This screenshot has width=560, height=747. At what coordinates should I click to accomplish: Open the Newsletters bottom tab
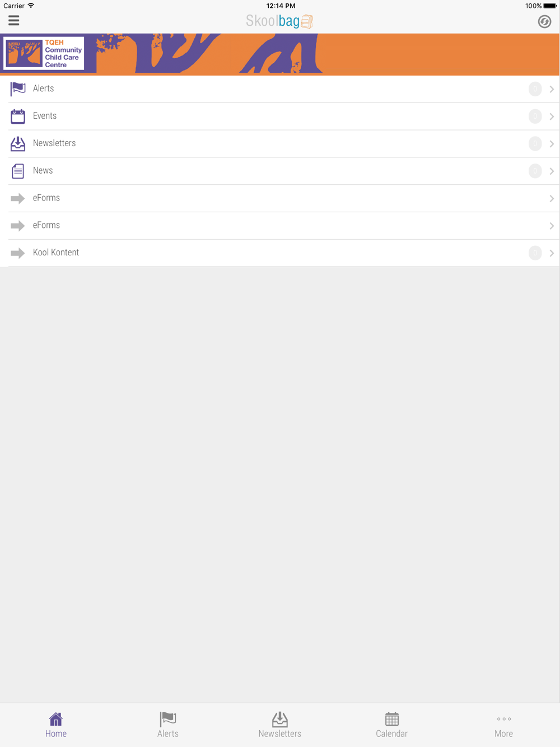click(280, 725)
